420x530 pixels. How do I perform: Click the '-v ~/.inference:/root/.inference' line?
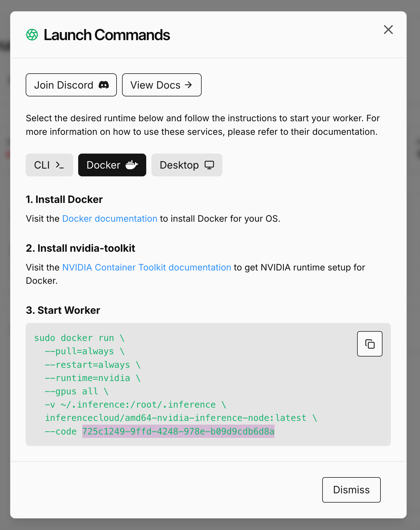(135, 404)
